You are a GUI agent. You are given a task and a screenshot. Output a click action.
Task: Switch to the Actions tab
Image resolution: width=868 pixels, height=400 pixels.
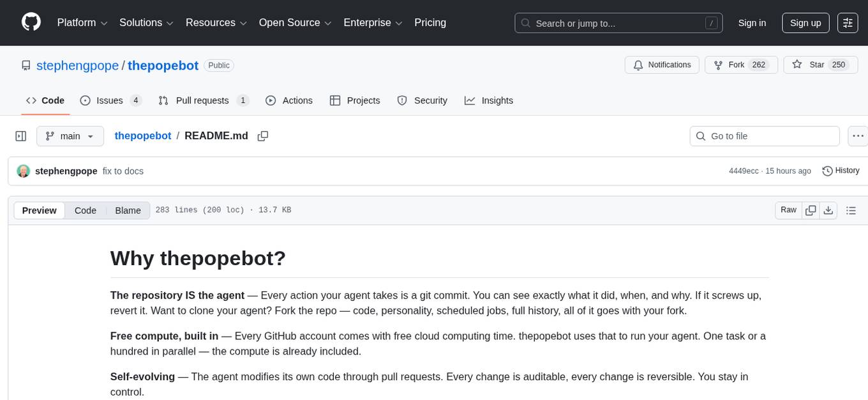click(297, 100)
